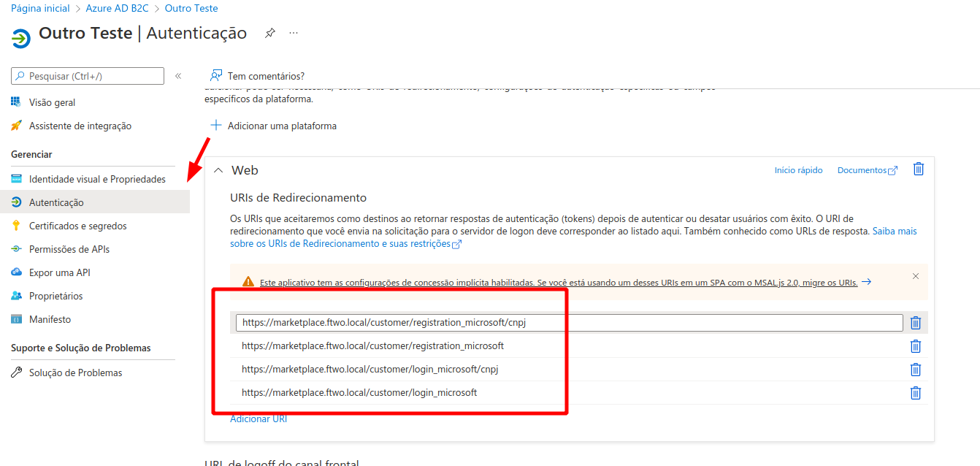Focus the Pesquisar search box
The width and height of the screenshot is (980, 466).
pyautogui.click(x=88, y=76)
